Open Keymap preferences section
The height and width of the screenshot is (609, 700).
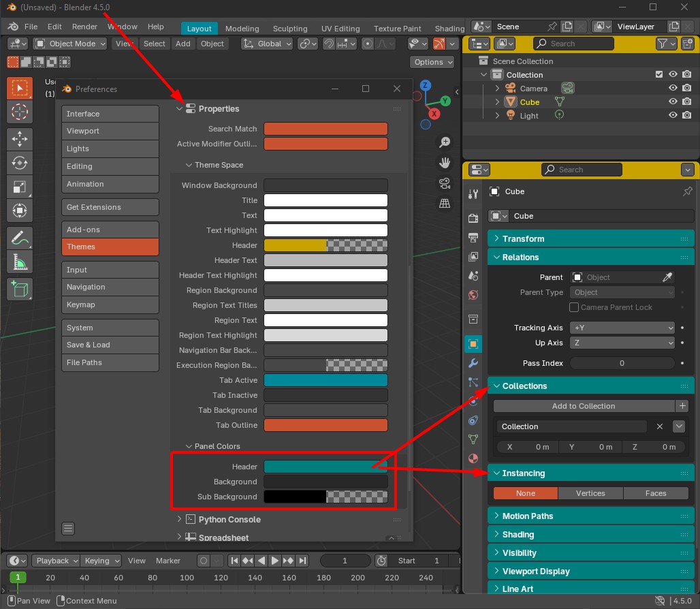(110, 304)
